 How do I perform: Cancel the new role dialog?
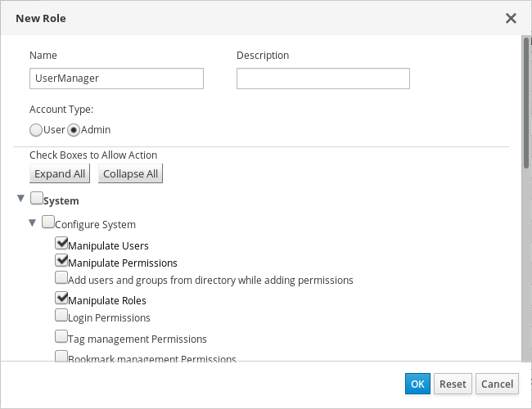click(497, 384)
